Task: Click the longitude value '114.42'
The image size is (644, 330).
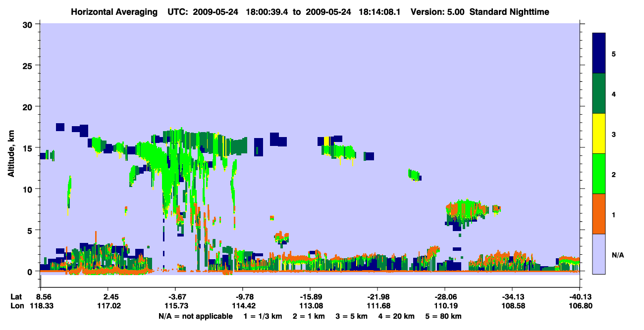Action: pyautogui.click(x=244, y=306)
